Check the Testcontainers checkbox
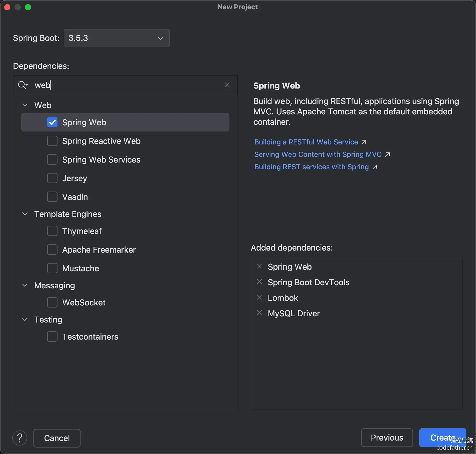Screen dimensions: 476x454 point(52,336)
